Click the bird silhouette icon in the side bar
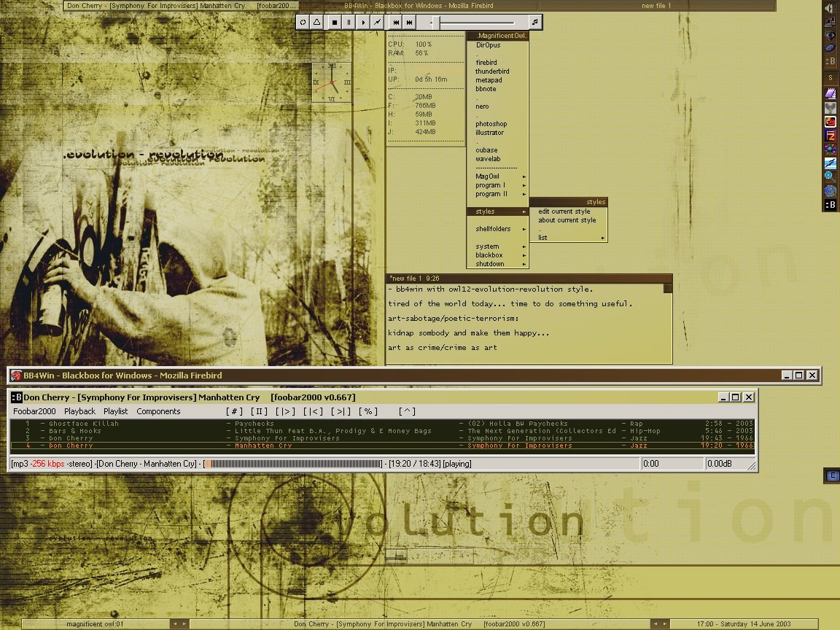The width and height of the screenshot is (840, 630). click(x=831, y=163)
